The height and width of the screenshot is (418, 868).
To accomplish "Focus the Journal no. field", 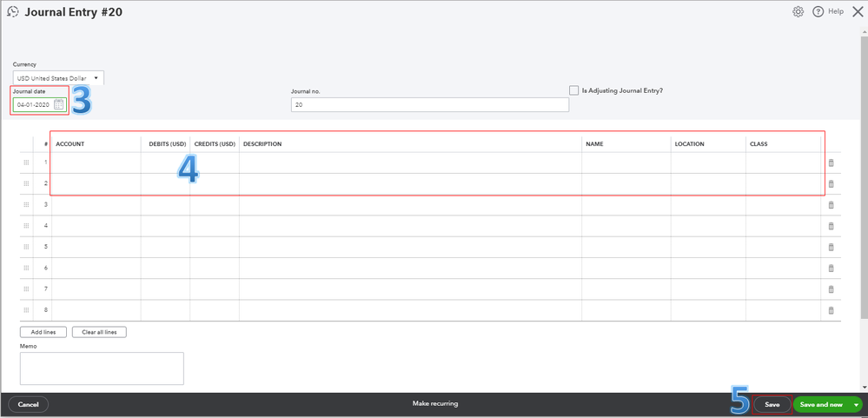I will click(429, 104).
